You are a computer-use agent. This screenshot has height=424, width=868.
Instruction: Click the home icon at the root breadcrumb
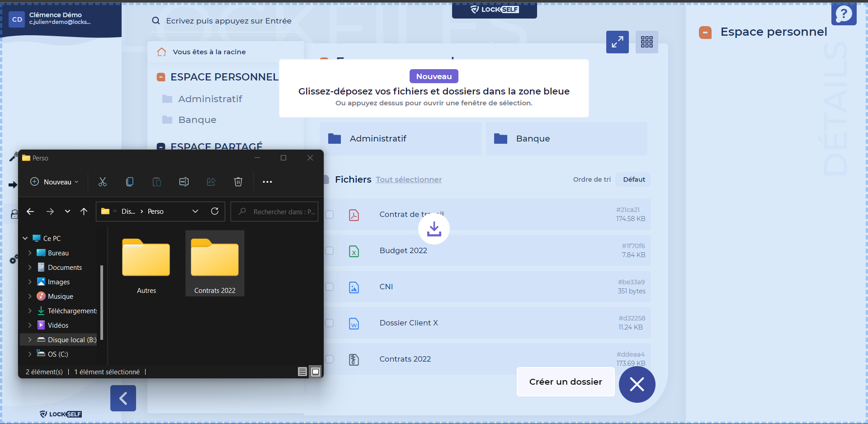coord(161,52)
